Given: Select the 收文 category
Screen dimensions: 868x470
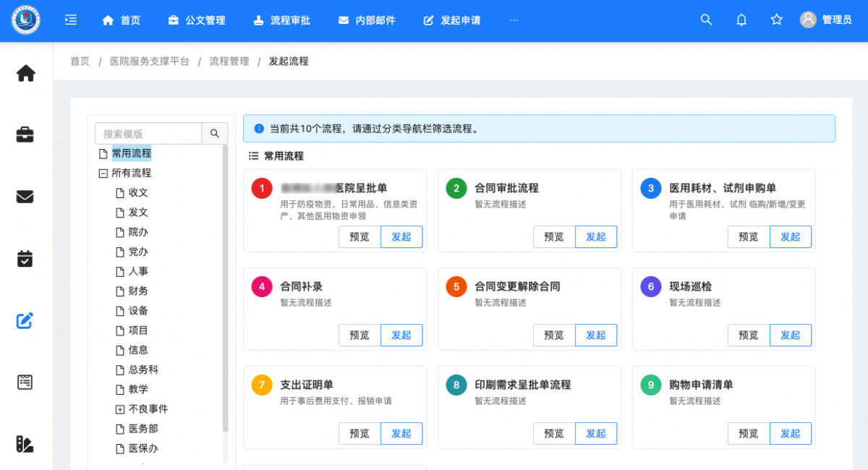Looking at the screenshot, I should pos(138,192).
